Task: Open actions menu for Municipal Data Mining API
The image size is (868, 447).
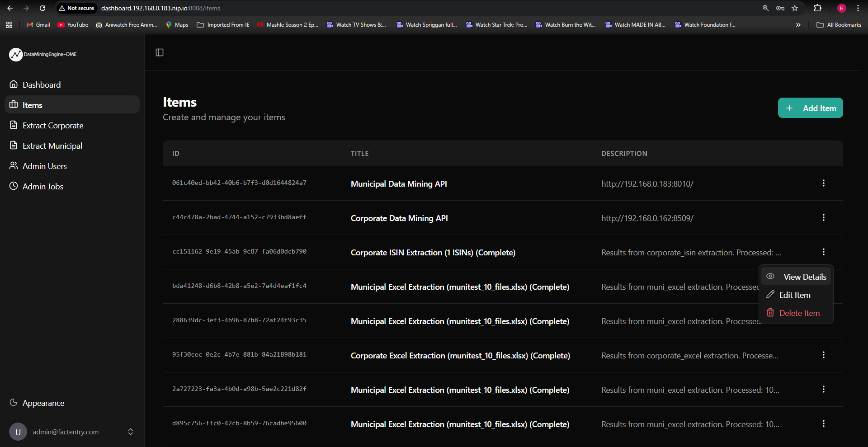Action: point(823,183)
